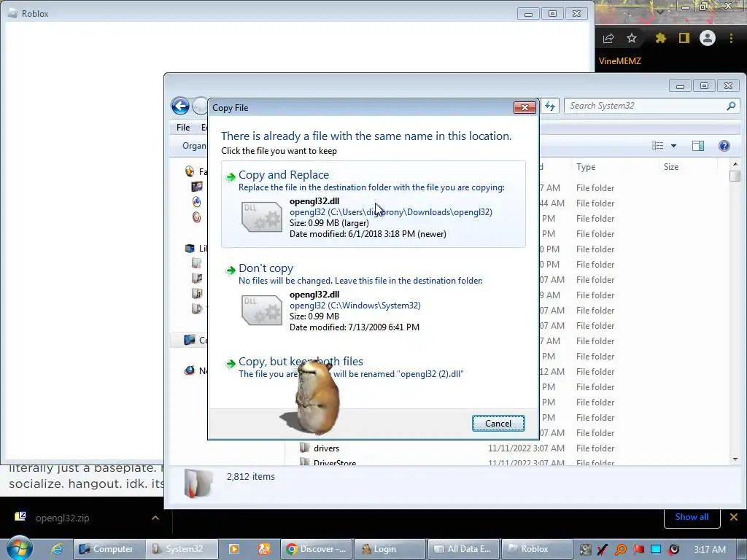
Task: Open the Windows Start menu
Action: (19, 548)
